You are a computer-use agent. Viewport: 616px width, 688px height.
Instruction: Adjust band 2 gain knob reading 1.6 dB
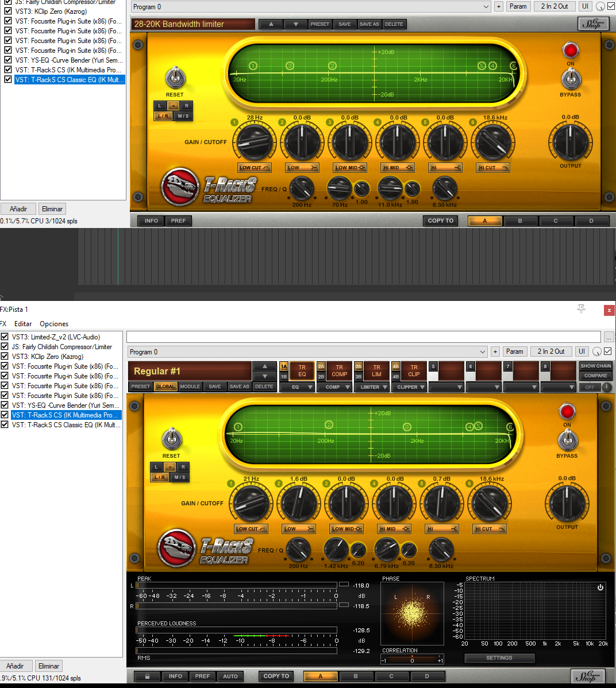tap(299, 503)
